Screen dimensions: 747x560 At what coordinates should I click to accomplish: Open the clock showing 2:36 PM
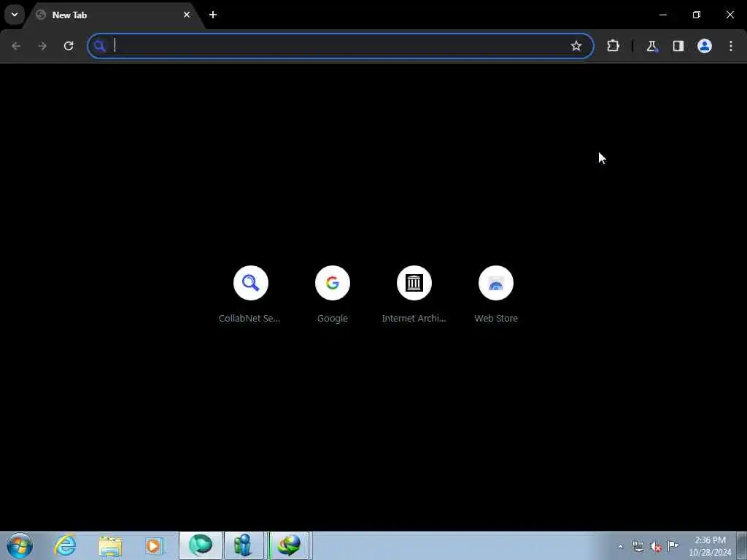[710, 546]
